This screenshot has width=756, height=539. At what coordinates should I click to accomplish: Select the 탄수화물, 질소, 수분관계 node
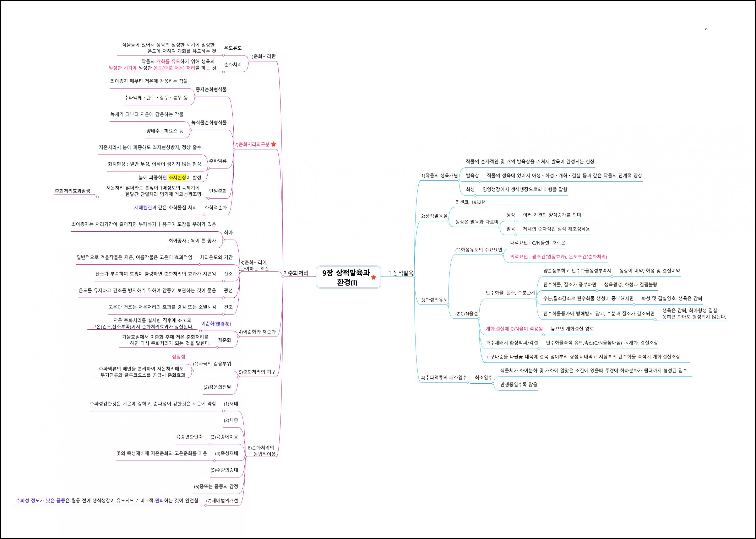point(510,293)
